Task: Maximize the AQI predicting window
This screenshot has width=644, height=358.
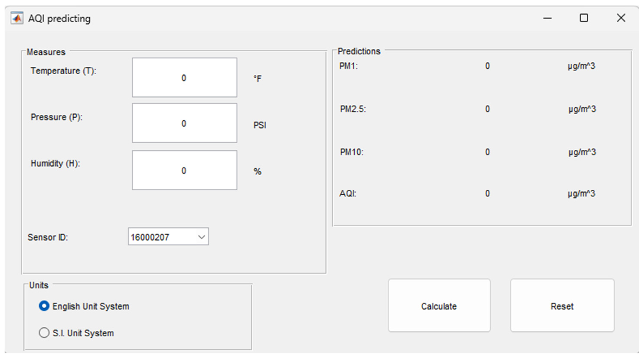Action: pos(584,18)
